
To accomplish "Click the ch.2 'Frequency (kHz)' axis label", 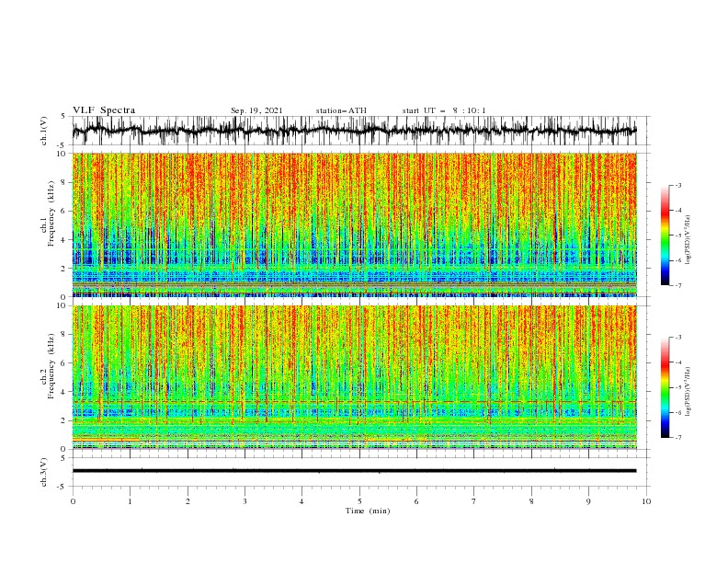I will (x=51, y=365).
